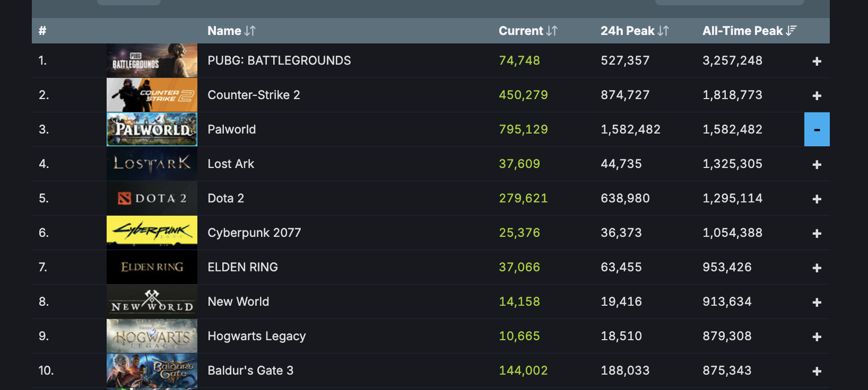Select Baldur's Gate 3 current count 144,002

tap(523, 370)
